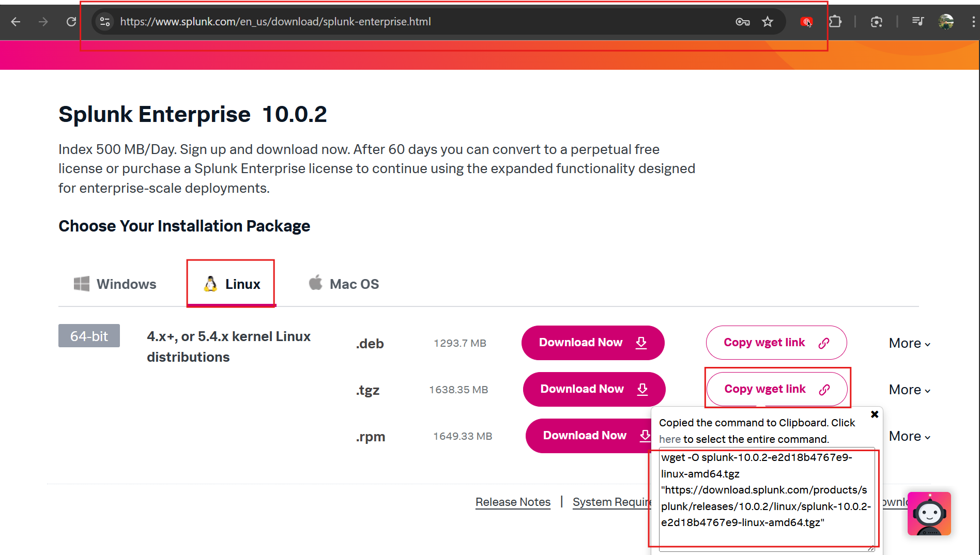Open the browser extensions puzzle icon
The image size is (980, 555).
pos(835,22)
